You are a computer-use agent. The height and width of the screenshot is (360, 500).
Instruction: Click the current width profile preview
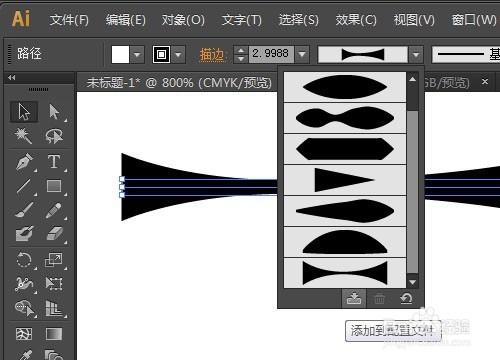tap(363, 54)
